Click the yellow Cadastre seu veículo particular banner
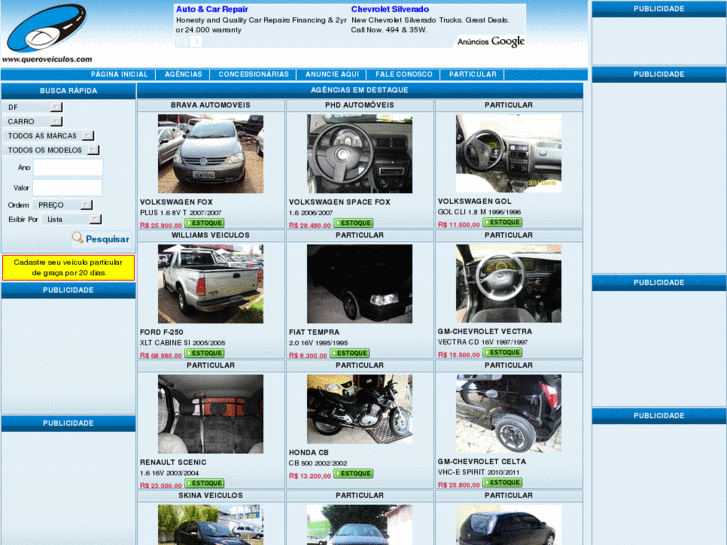Viewport: 727px width, 545px height. pyautogui.click(x=68, y=268)
